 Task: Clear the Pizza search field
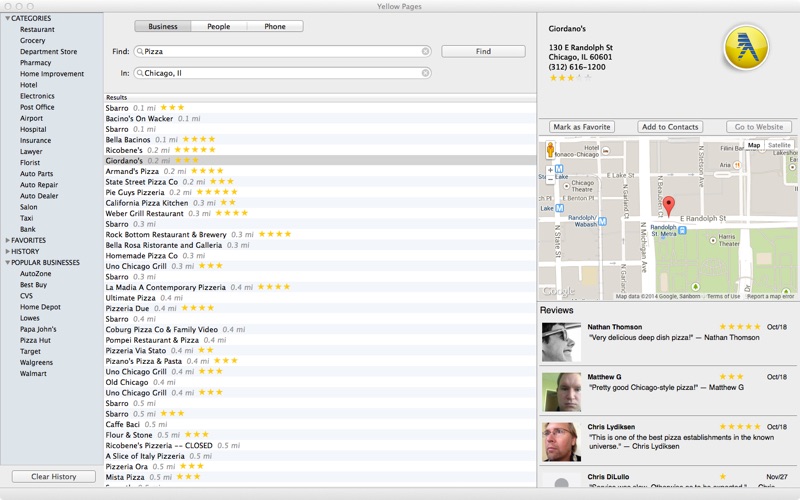coord(425,52)
